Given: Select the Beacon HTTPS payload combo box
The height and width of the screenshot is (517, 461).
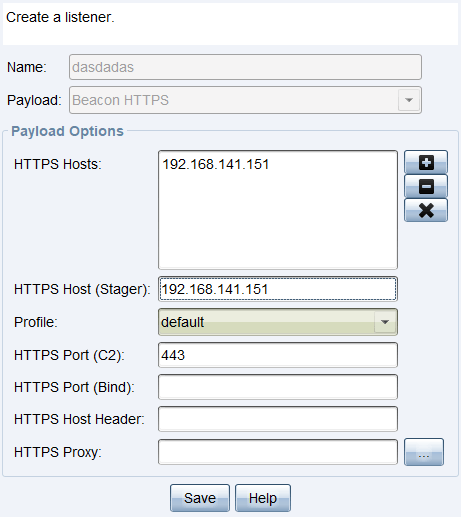Looking at the screenshot, I should pos(245,100).
